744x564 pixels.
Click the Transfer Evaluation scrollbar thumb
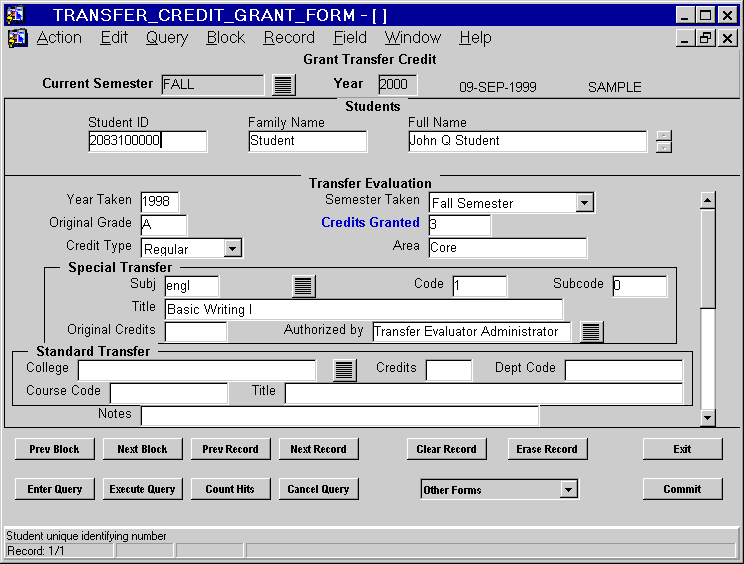pyautogui.click(x=707, y=259)
